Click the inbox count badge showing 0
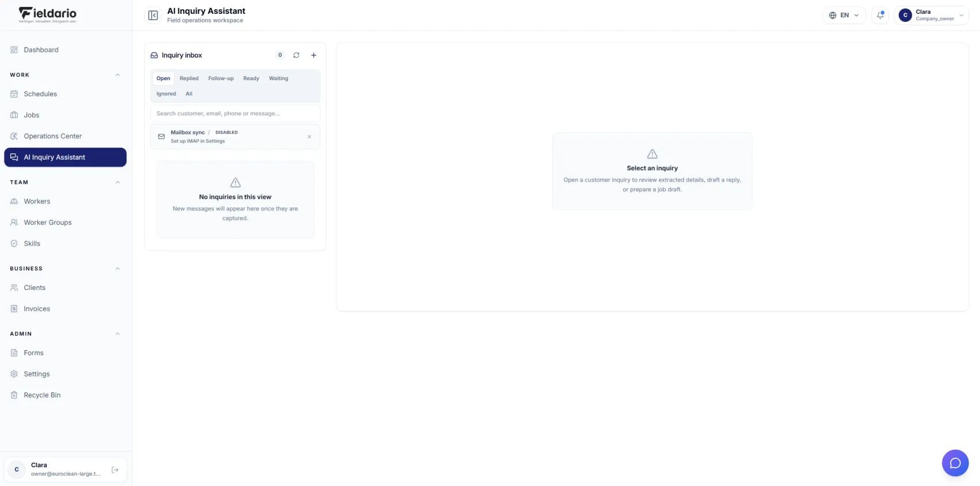The image size is (980, 486). point(280,55)
